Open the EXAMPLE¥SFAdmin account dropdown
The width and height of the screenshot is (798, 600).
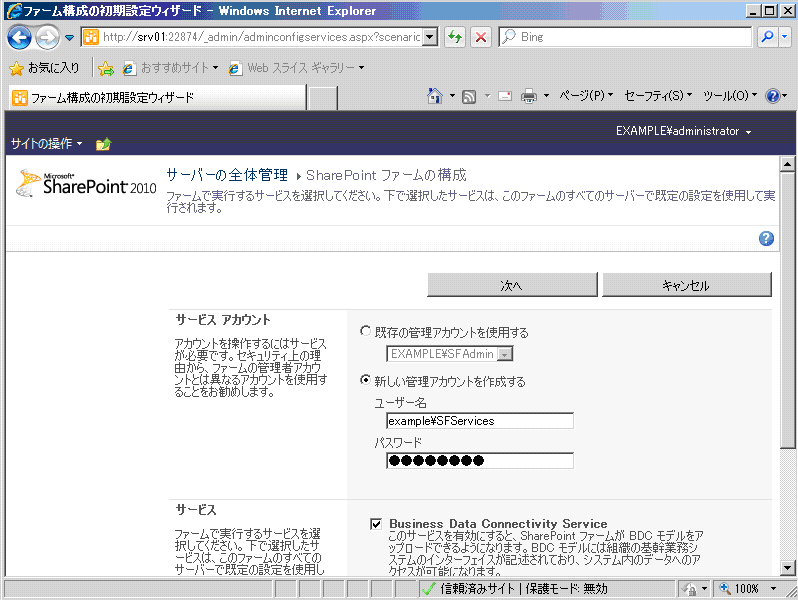pos(449,354)
